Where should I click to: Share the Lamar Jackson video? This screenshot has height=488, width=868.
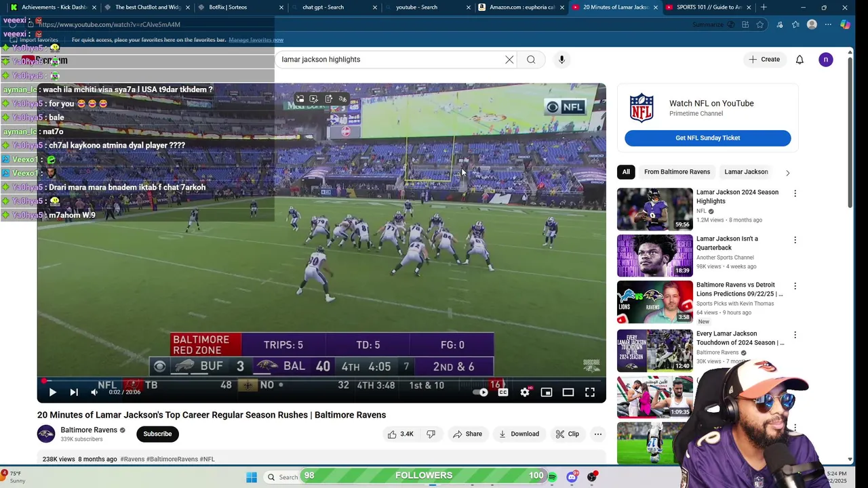pyautogui.click(x=467, y=434)
